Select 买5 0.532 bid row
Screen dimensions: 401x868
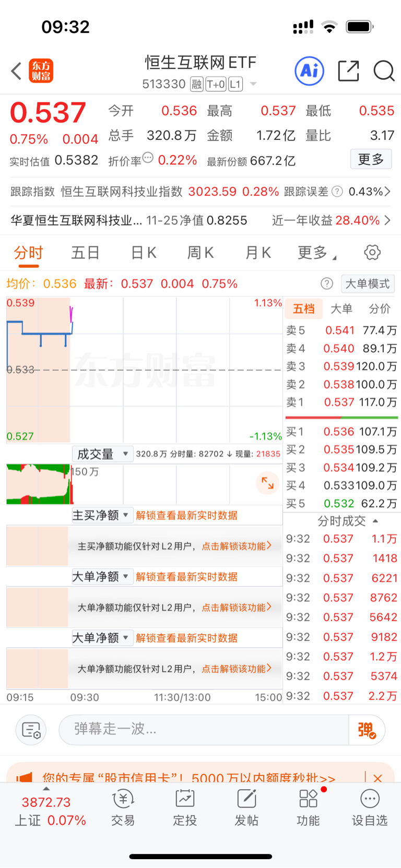click(341, 504)
